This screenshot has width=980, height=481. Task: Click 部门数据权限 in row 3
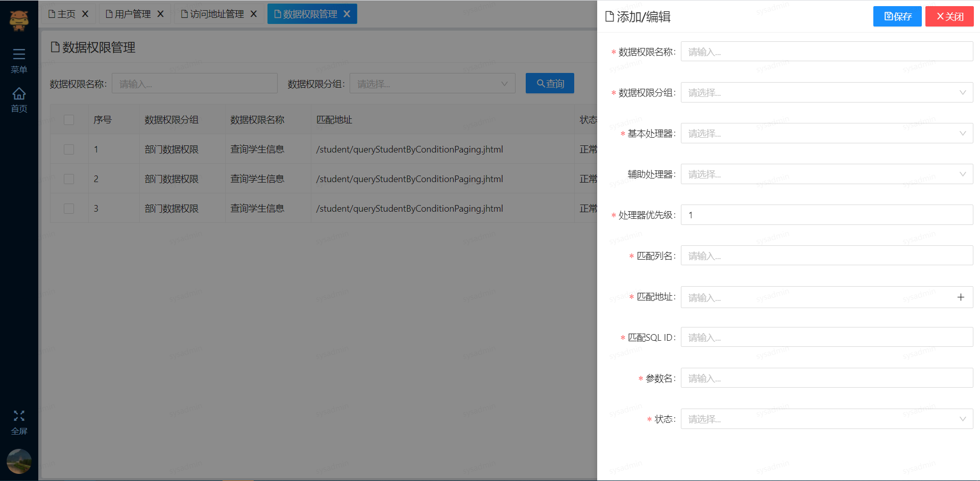[171, 209]
